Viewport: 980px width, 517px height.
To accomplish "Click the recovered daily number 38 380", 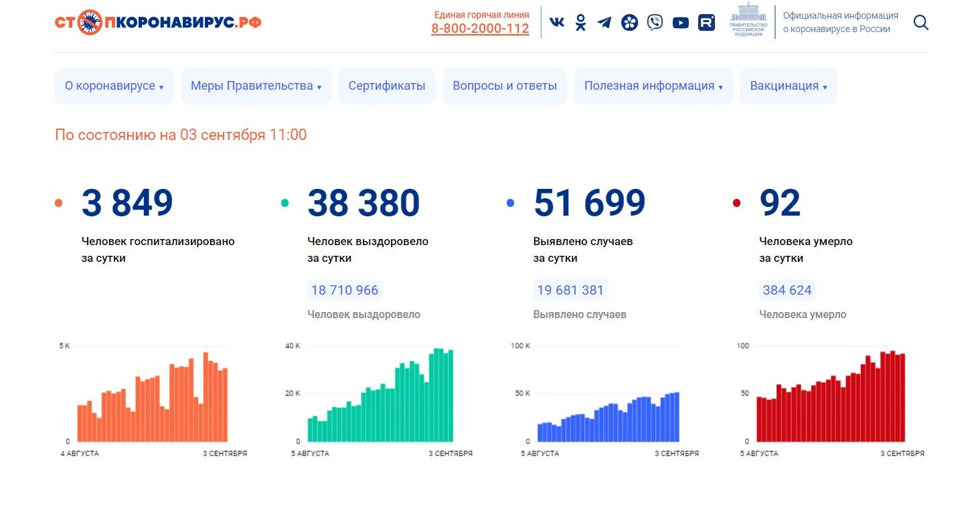I will point(363,203).
